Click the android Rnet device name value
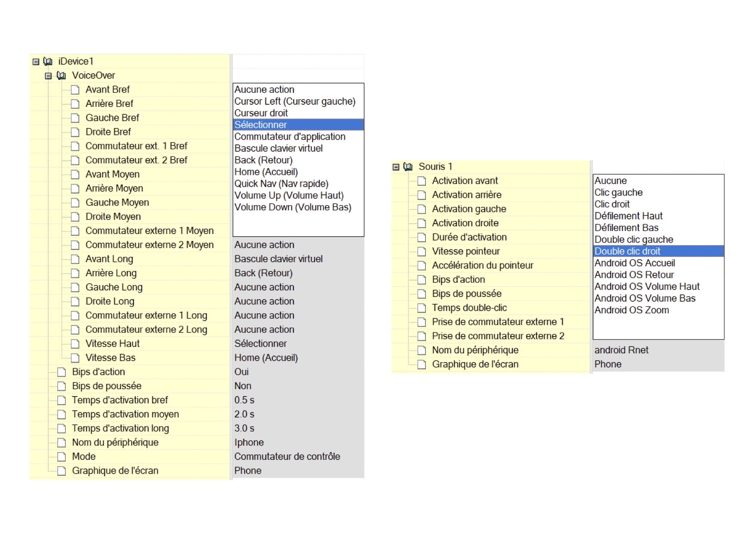This screenshot has width=756, height=534. (x=621, y=350)
